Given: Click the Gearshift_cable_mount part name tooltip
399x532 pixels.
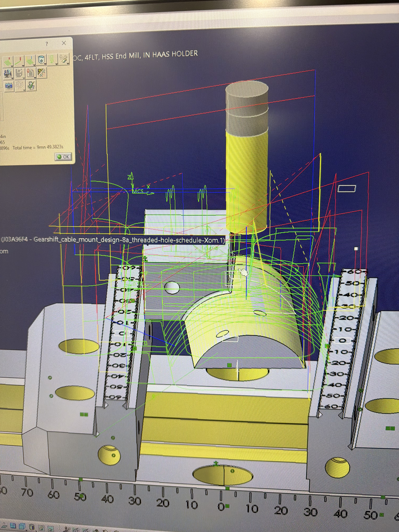Looking at the screenshot, I should [x=113, y=240].
